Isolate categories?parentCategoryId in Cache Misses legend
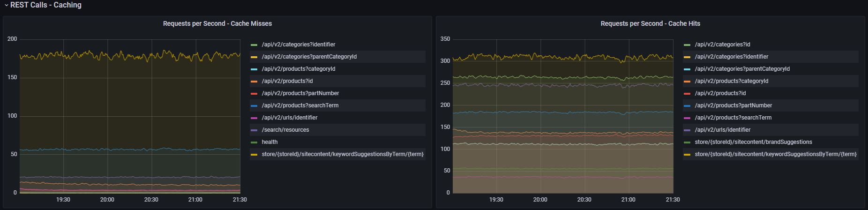The image size is (868, 210). 309,57
